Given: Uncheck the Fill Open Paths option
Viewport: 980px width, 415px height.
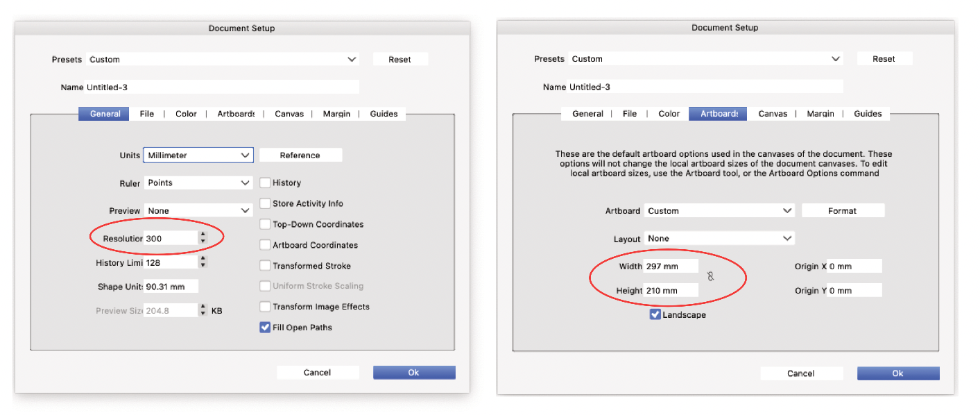Looking at the screenshot, I should [265, 328].
